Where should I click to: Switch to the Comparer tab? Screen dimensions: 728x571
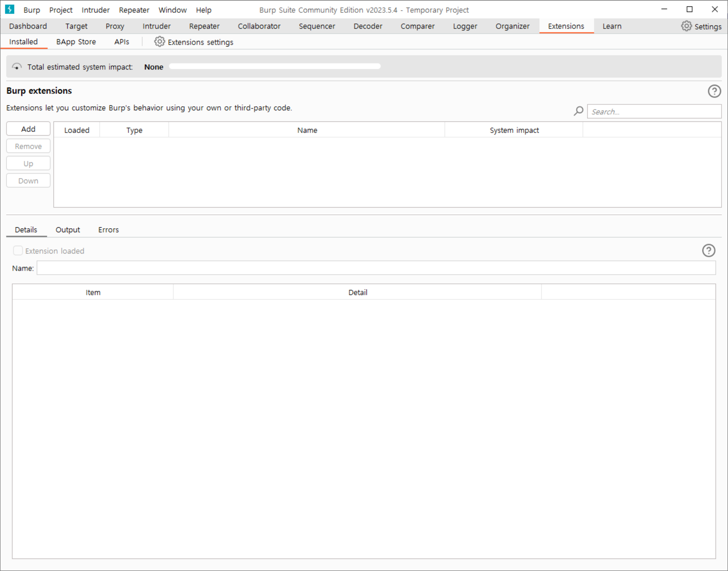click(417, 26)
